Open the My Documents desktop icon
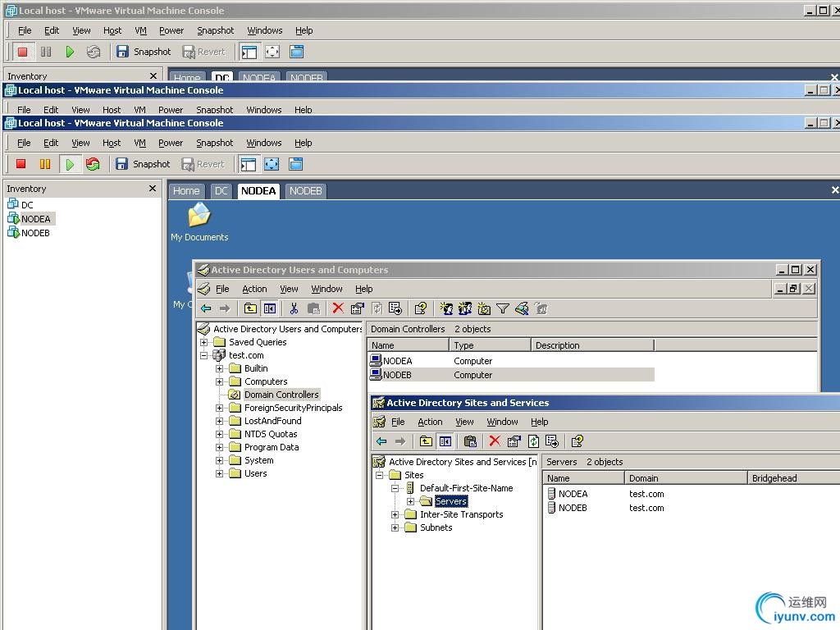 (199, 222)
